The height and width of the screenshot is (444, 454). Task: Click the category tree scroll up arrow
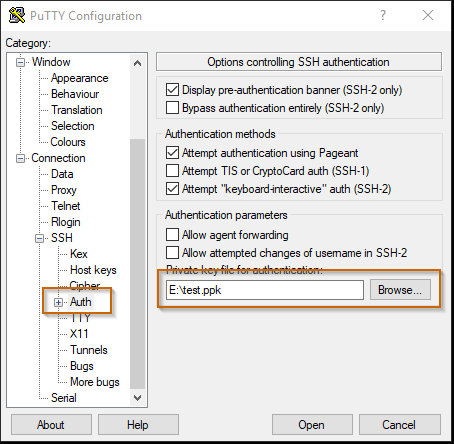137,63
